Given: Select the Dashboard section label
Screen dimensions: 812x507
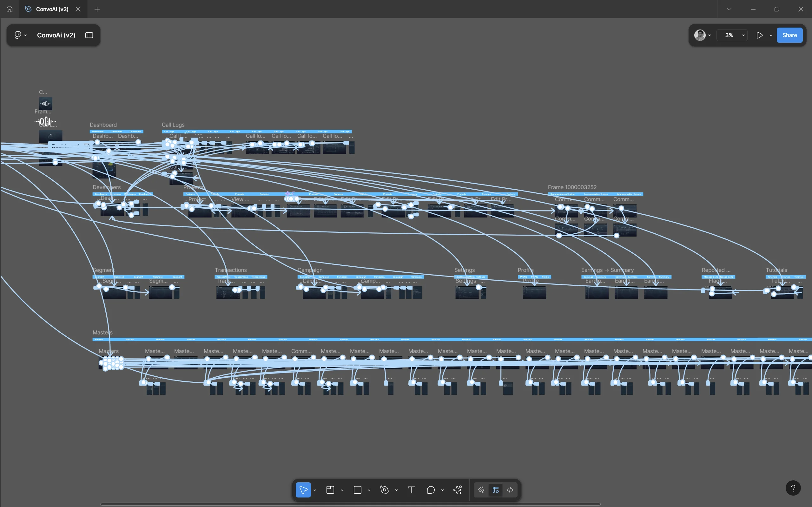Looking at the screenshot, I should coord(103,125).
